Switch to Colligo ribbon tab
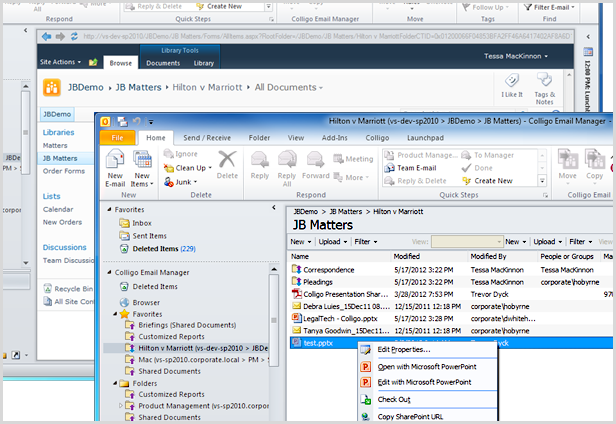This screenshot has width=616, height=424. (377, 138)
